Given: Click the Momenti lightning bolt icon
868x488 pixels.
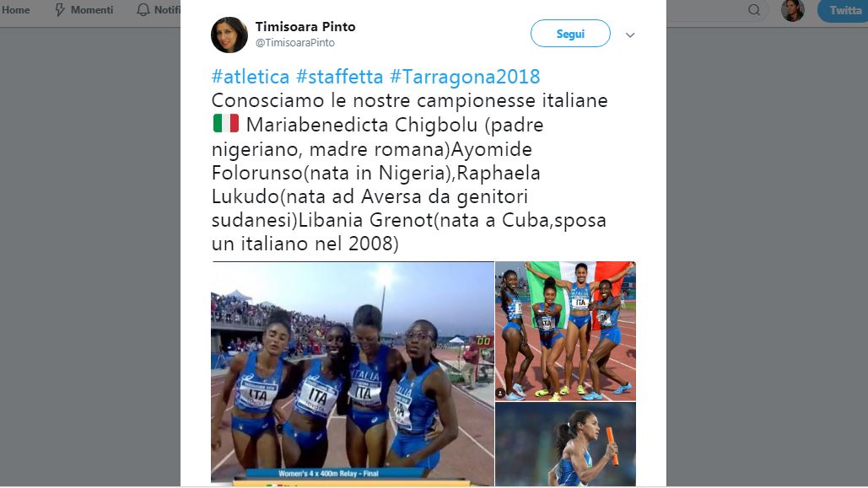Looking at the screenshot, I should click(x=60, y=10).
